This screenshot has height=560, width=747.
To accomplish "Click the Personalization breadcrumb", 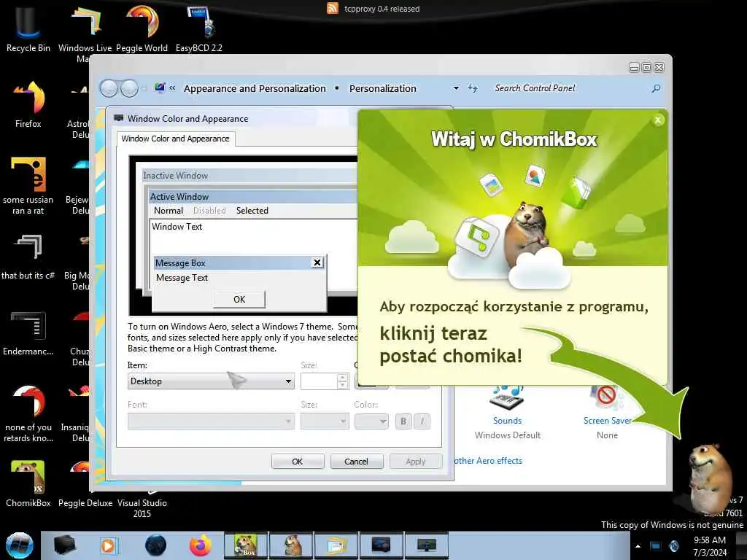I will (382, 88).
